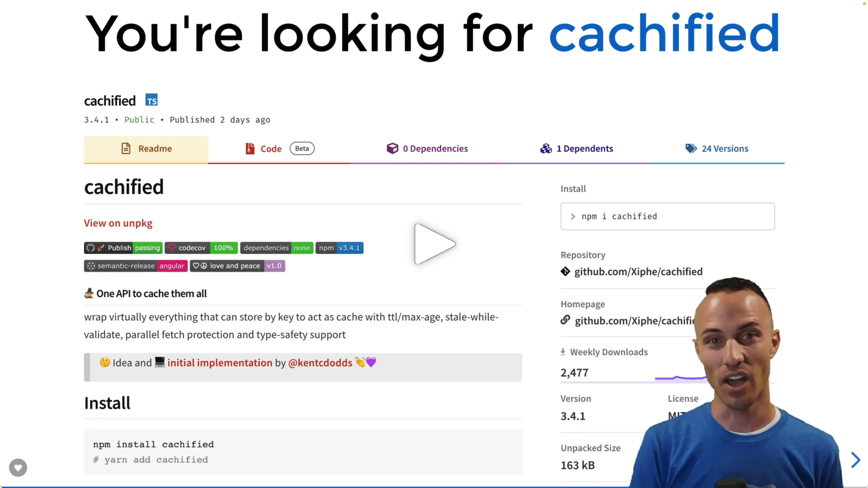Click the git repository diamond icon
The width and height of the screenshot is (868, 488).
pos(565,271)
